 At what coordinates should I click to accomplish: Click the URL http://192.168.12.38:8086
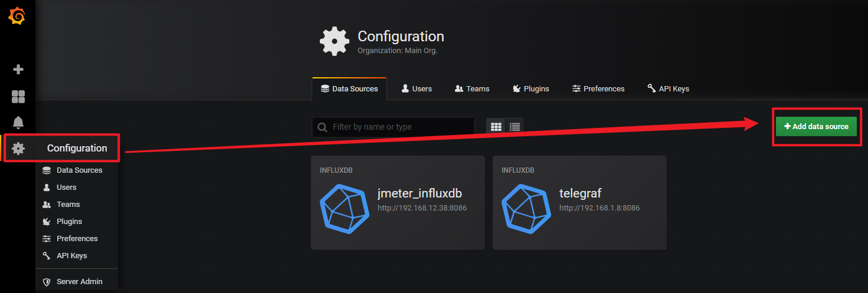coord(422,208)
